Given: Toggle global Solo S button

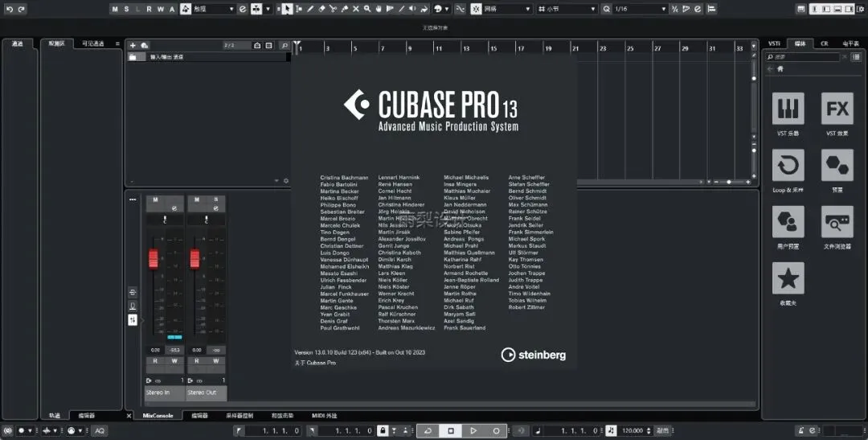Looking at the screenshot, I should coord(127,9).
